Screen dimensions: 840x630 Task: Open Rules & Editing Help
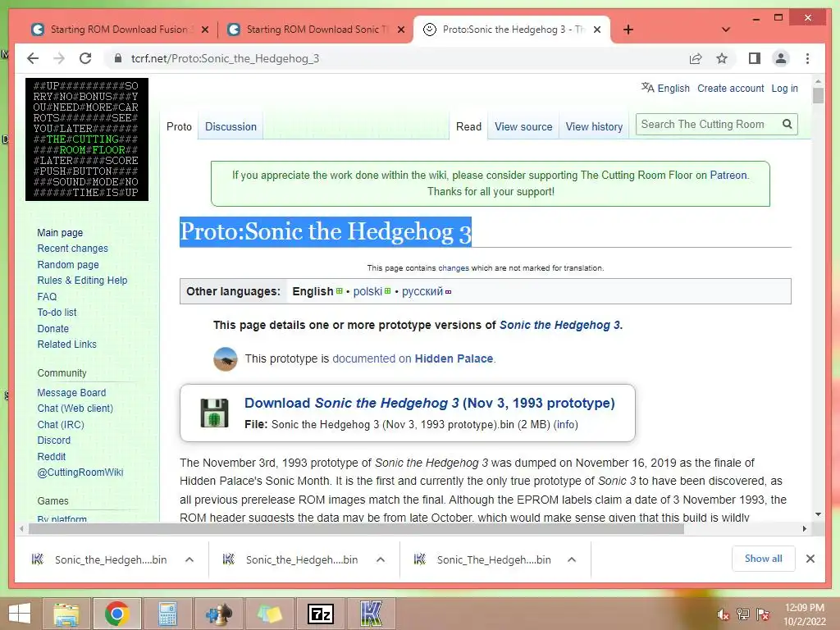[82, 281]
